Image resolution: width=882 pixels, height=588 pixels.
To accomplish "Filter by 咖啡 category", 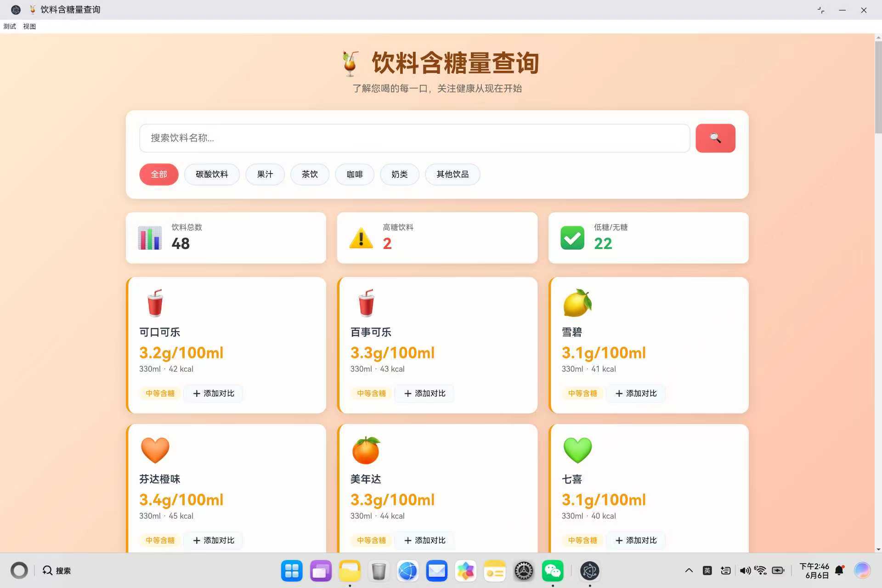I will coord(355,175).
